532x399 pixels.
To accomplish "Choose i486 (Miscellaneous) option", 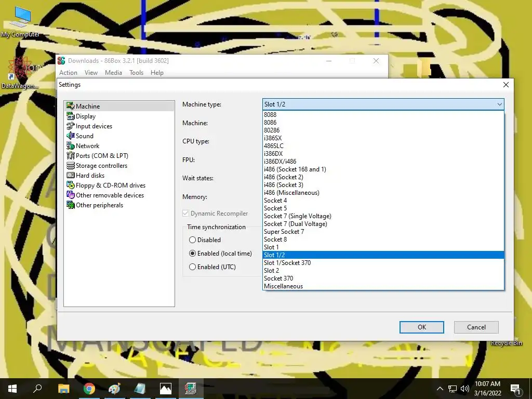I will [383, 193].
